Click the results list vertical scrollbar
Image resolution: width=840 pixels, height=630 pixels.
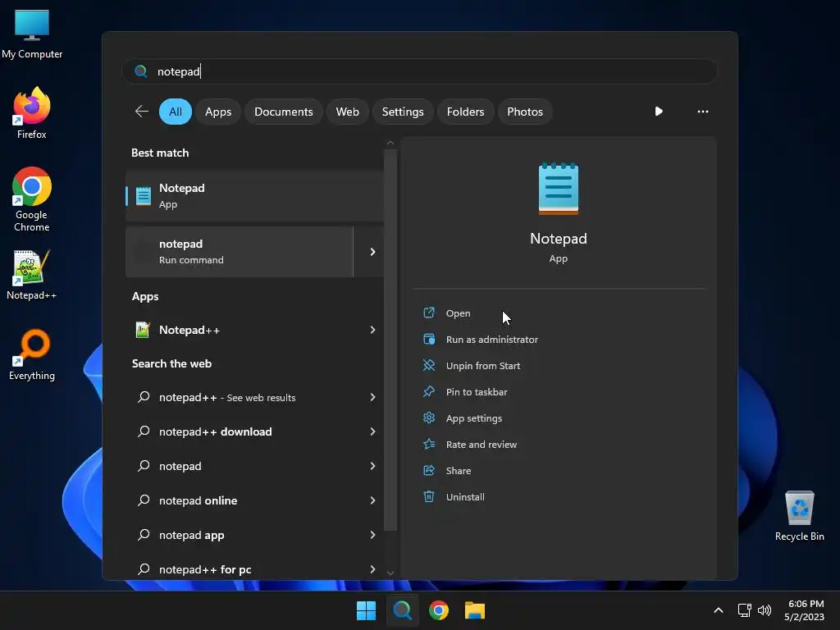pyautogui.click(x=390, y=340)
